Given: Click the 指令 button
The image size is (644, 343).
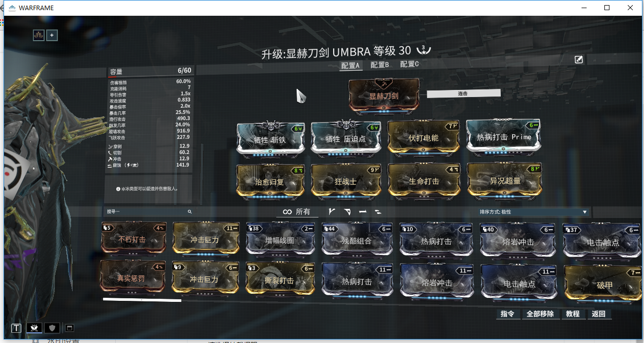Looking at the screenshot, I should (x=507, y=314).
